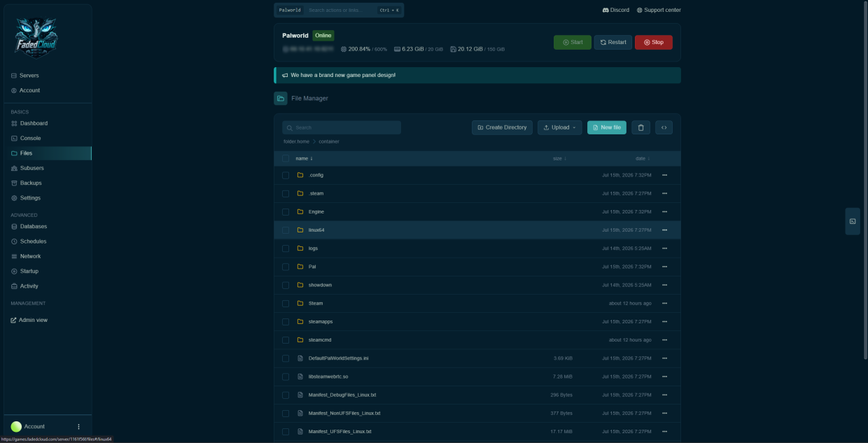Open Network in sidebar
This screenshot has width=868, height=443.
click(30, 256)
